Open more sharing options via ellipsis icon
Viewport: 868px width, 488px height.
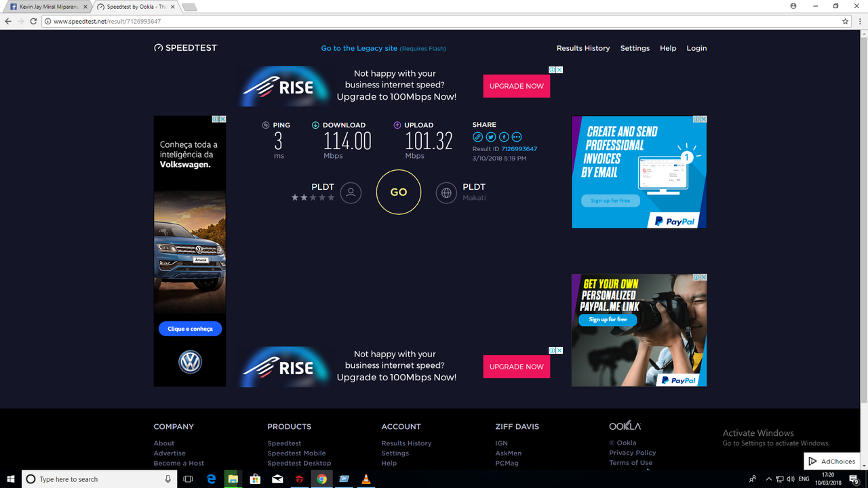coord(516,137)
